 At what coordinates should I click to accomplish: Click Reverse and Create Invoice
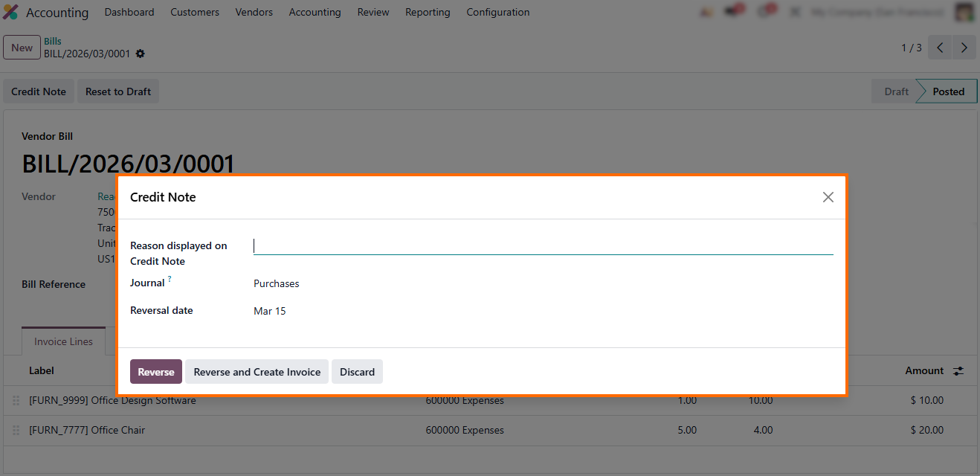[x=257, y=372]
